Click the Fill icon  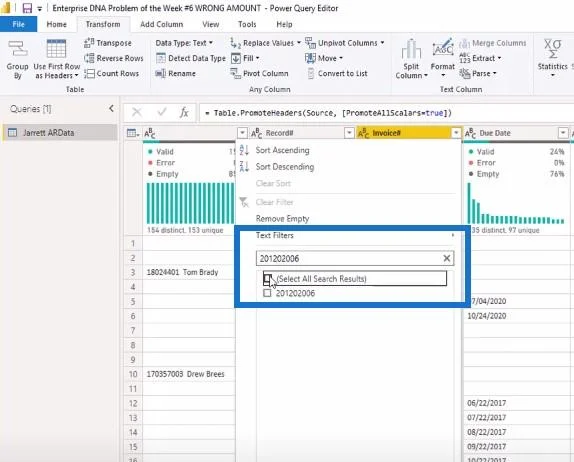tap(236, 58)
